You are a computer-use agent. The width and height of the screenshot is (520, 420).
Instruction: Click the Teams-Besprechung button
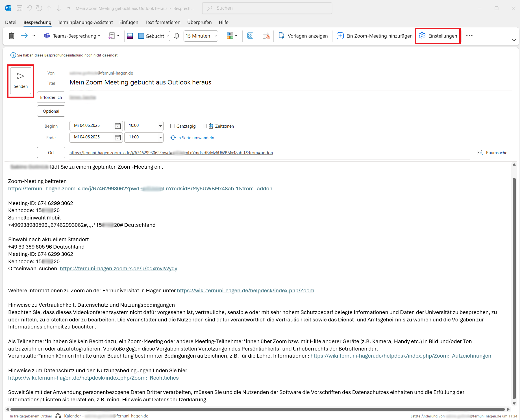pyautogui.click(x=70, y=36)
